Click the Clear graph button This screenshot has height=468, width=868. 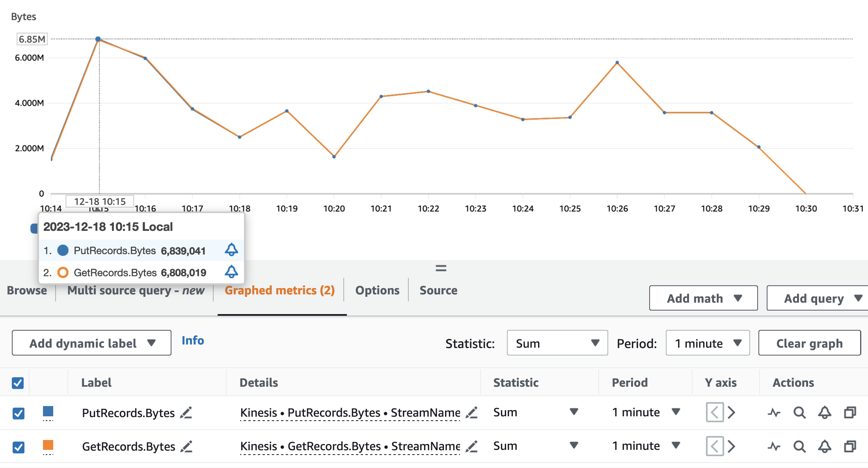809,343
